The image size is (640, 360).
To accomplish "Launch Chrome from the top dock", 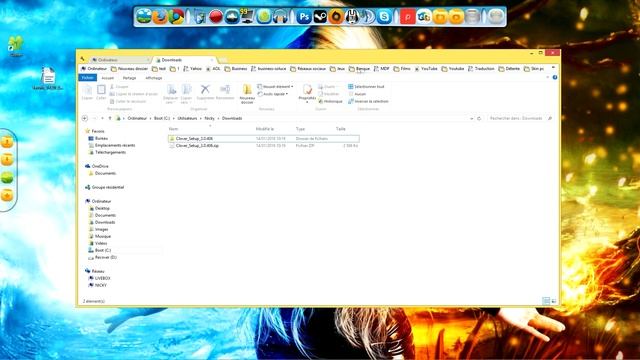I will point(176,17).
